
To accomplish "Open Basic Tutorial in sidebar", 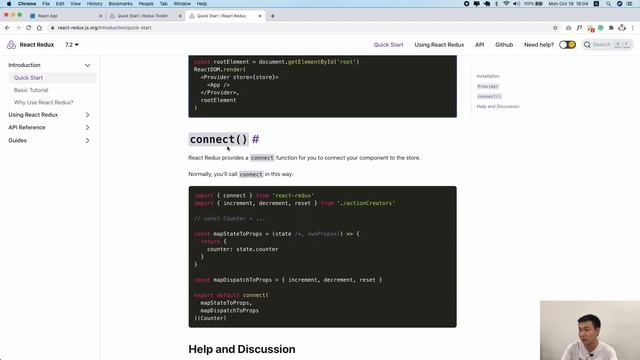I will point(31,90).
